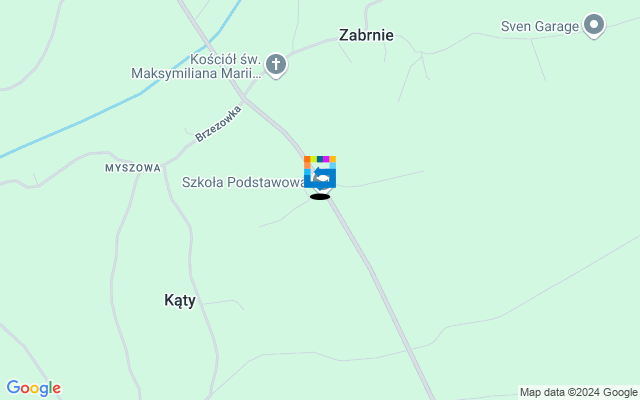
Task: Click the Map data ©2024 Google text
Action: pos(578,393)
